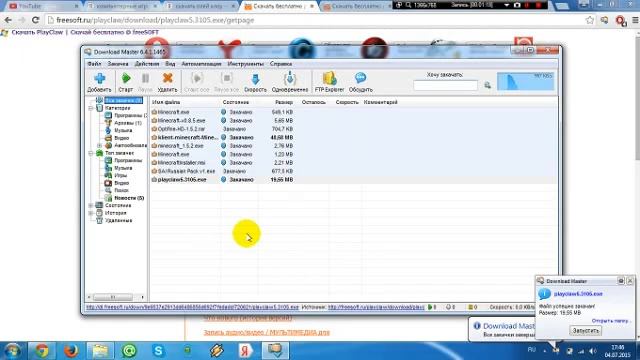This screenshot has height=360, width=640.
Task: Select Все закачки in the tree
Action: point(123,100)
